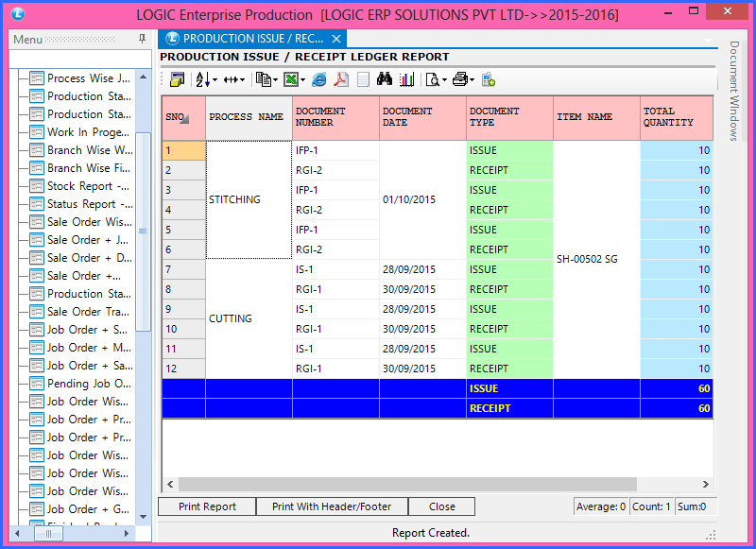Viewport: 756px width, 549px height.
Task: Click the bar chart icon
Action: (406, 79)
